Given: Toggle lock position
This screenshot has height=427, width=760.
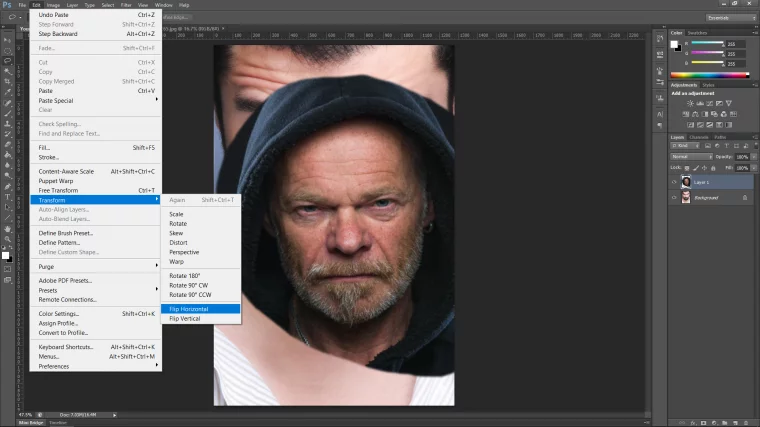Looking at the screenshot, I should [x=704, y=168].
